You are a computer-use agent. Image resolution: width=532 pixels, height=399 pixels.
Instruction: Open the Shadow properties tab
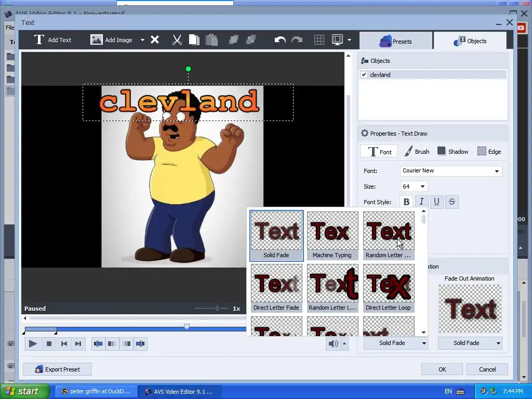453,152
